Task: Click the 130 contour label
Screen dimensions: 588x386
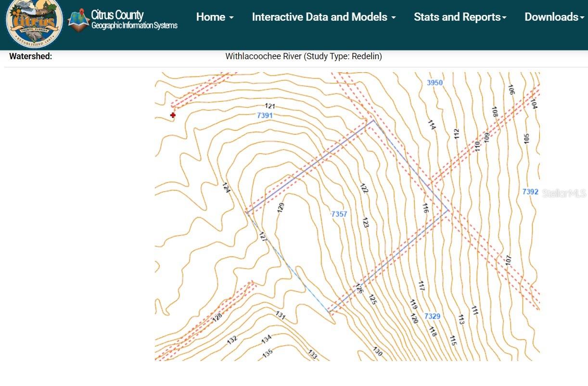Action: [378, 352]
